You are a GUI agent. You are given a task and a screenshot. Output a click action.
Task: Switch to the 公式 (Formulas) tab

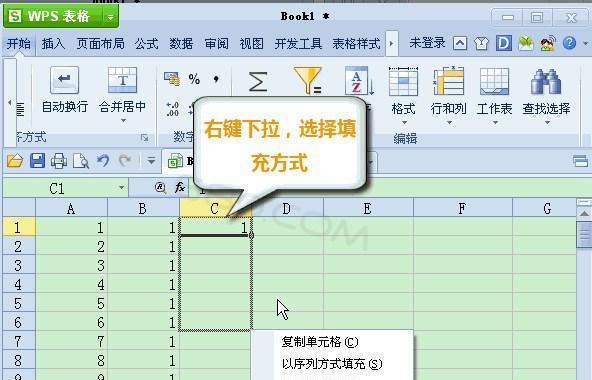pyautogui.click(x=146, y=44)
